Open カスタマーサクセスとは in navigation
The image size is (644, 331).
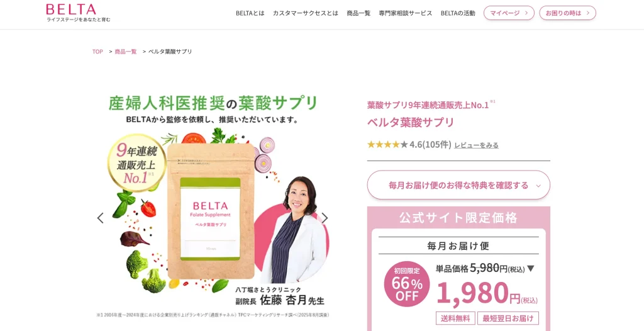tap(306, 13)
